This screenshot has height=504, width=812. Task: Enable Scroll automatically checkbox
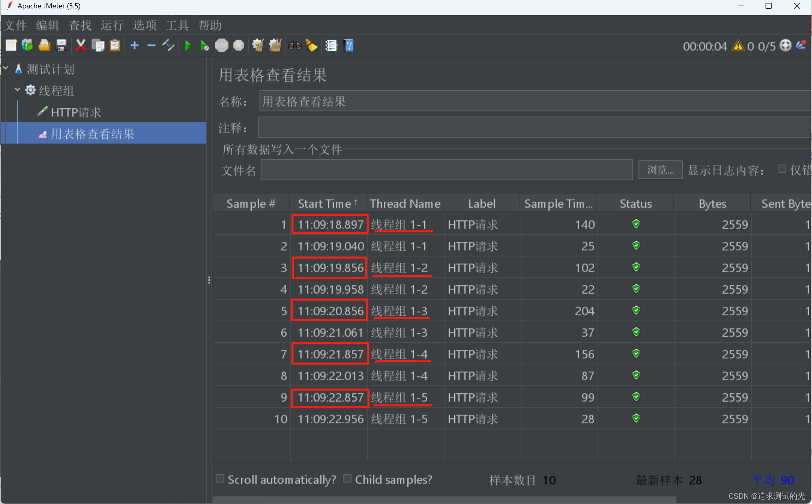[x=220, y=479]
